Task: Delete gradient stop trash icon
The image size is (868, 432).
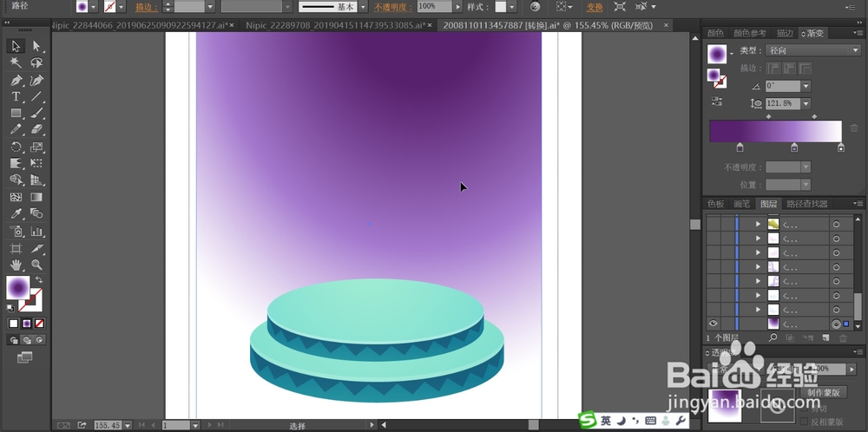Action: (854, 128)
